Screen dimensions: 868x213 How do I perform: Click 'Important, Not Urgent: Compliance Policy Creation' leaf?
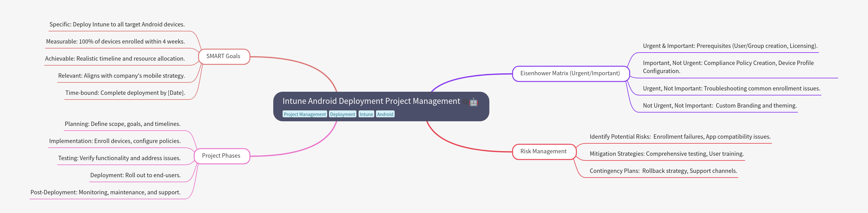[x=728, y=67]
